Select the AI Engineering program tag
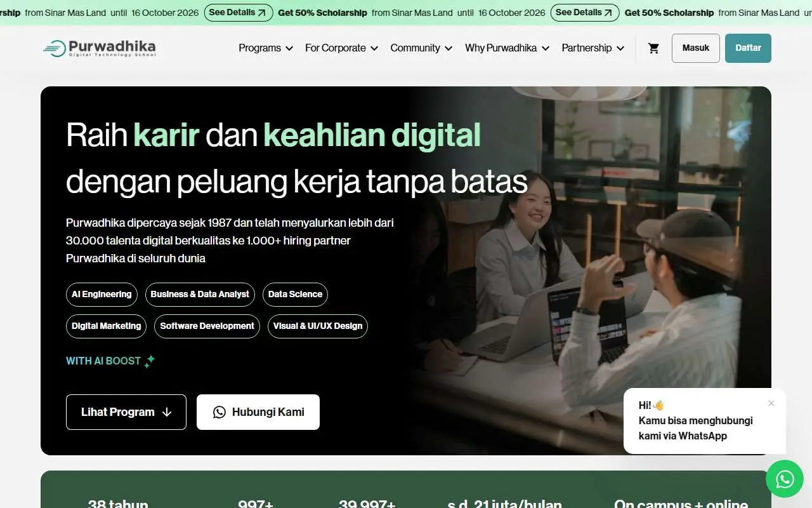The height and width of the screenshot is (508, 812). point(101,295)
